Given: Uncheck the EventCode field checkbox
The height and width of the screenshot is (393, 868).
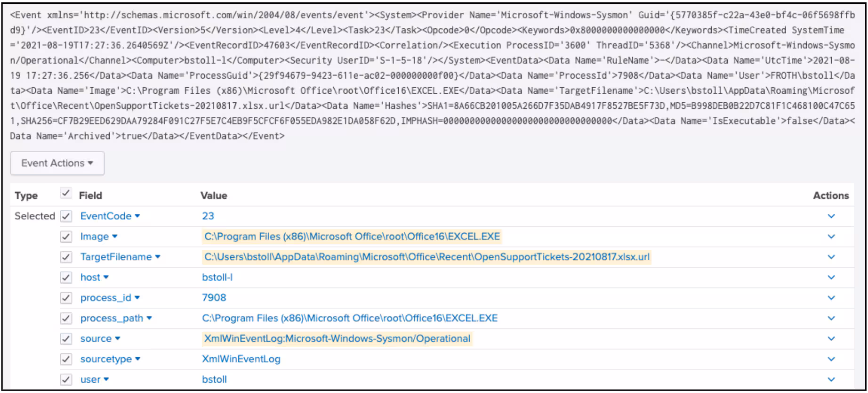Looking at the screenshot, I should pyautogui.click(x=66, y=216).
